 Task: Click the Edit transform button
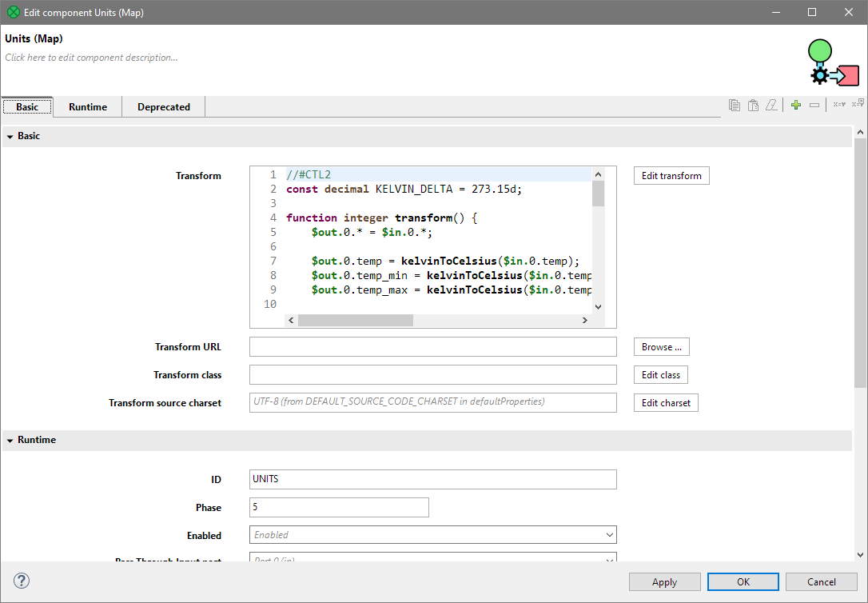671,175
